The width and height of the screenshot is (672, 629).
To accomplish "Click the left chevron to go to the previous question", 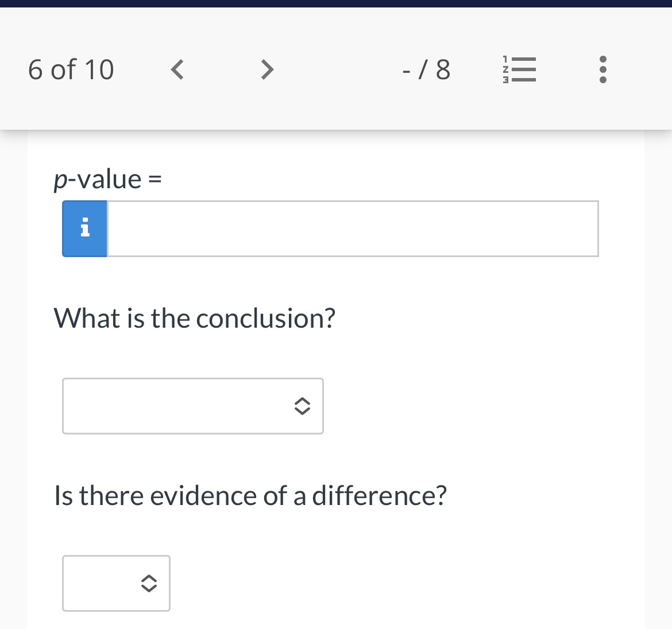I will coord(177,69).
